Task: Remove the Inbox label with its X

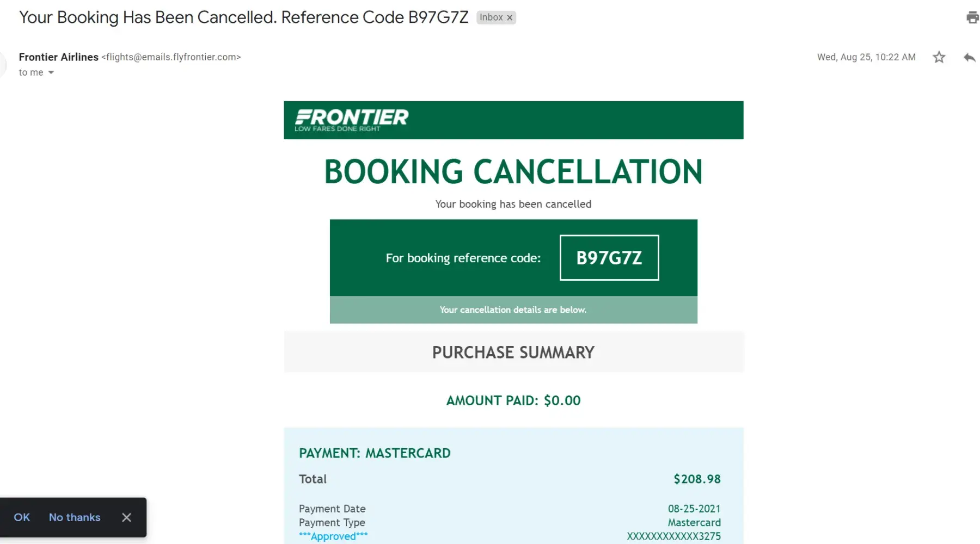Action: 510,18
